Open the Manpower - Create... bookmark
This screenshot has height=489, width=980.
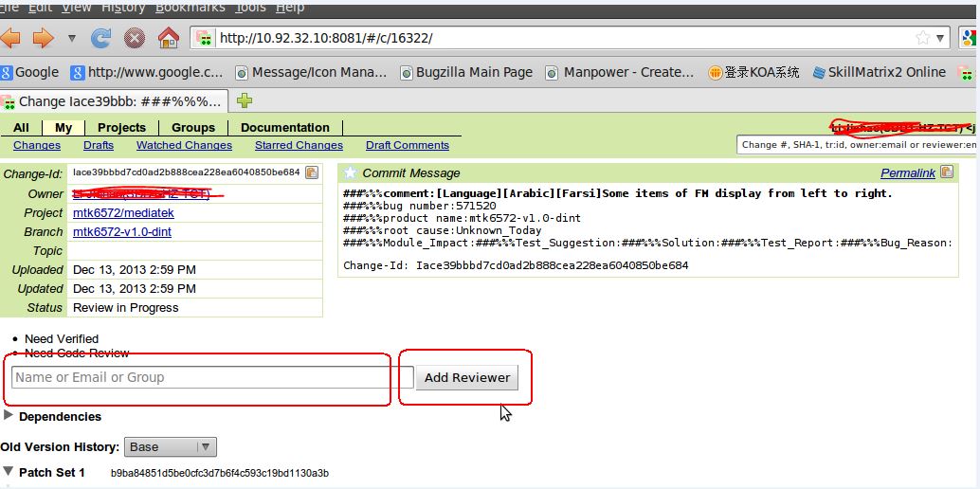pos(620,73)
